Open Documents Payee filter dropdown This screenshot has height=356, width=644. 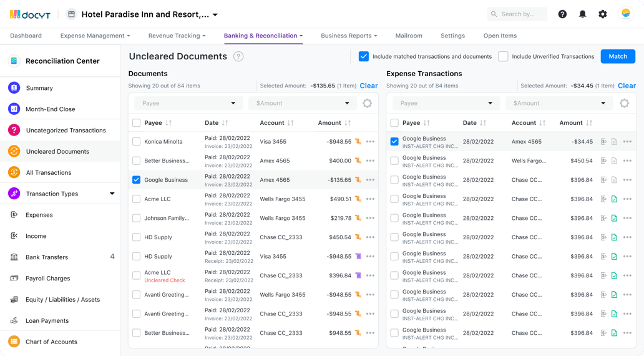click(188, 103)
